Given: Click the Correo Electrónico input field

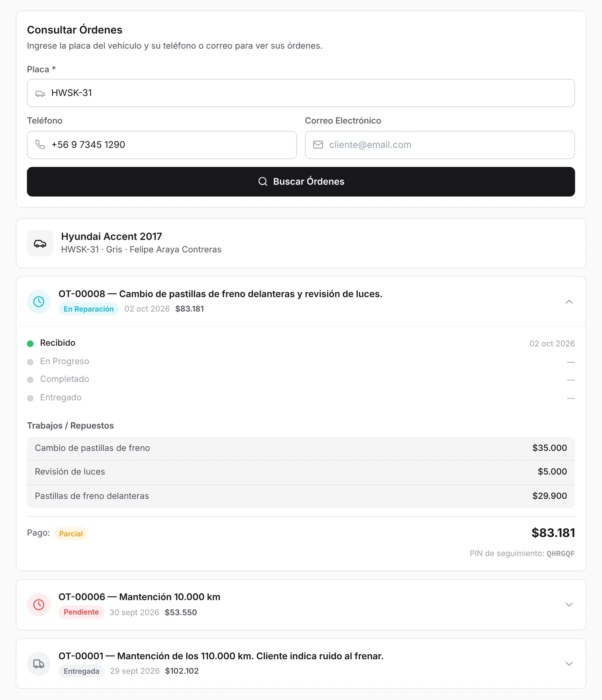Looking at the screenshot, I should pyautogui.click(x=440, y=145).
